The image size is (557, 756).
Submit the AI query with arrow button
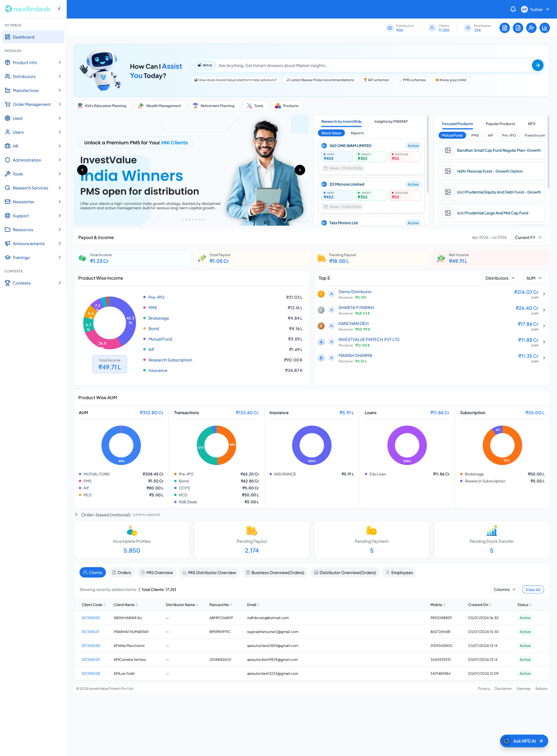click(538, 65)
